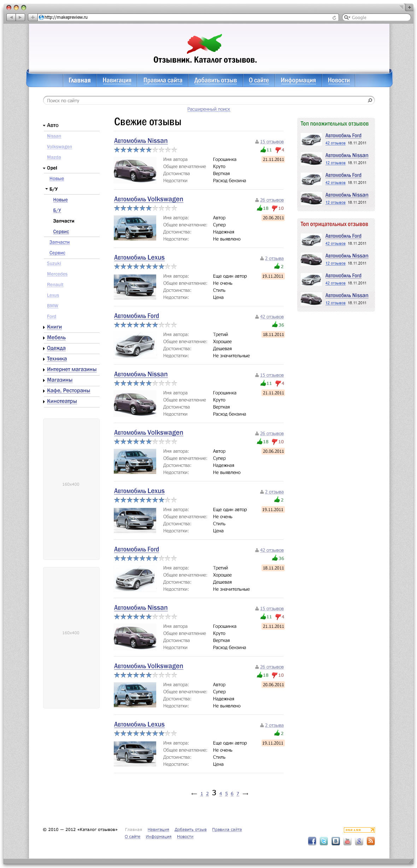
Task: Open the YouTube icon in footer
Action: [x=347, y=841]
